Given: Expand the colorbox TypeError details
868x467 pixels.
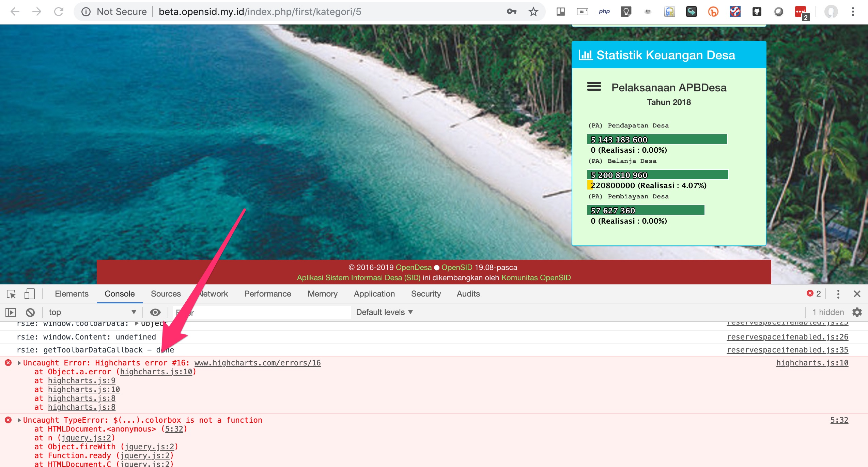Looking at the screenshot, I should [19, 420].
